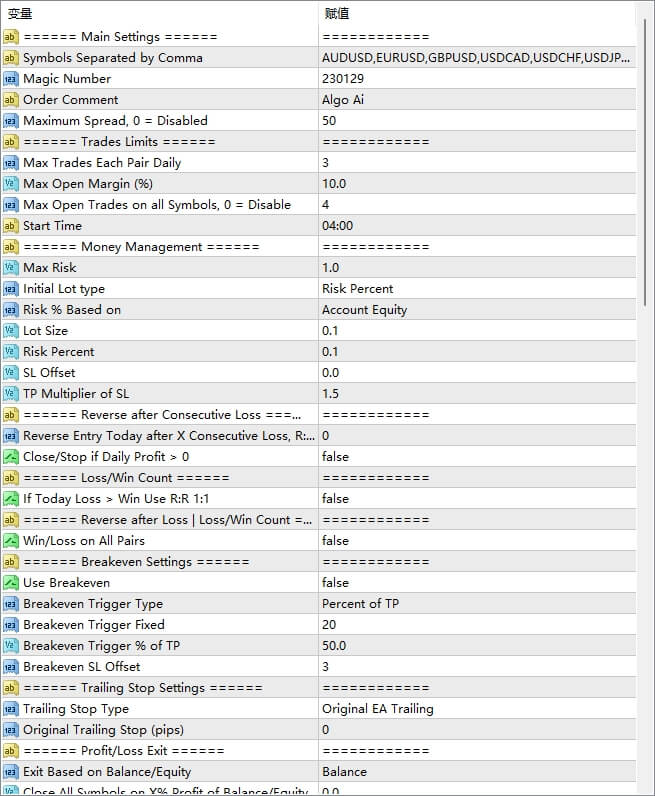Select the Trades Limits header row
This screenshot has height=796, width=655.
318,142
